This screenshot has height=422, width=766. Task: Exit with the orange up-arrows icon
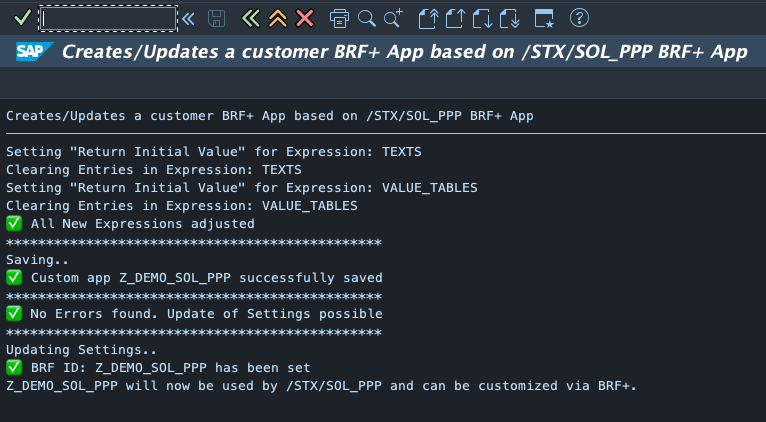coord(278,18)
